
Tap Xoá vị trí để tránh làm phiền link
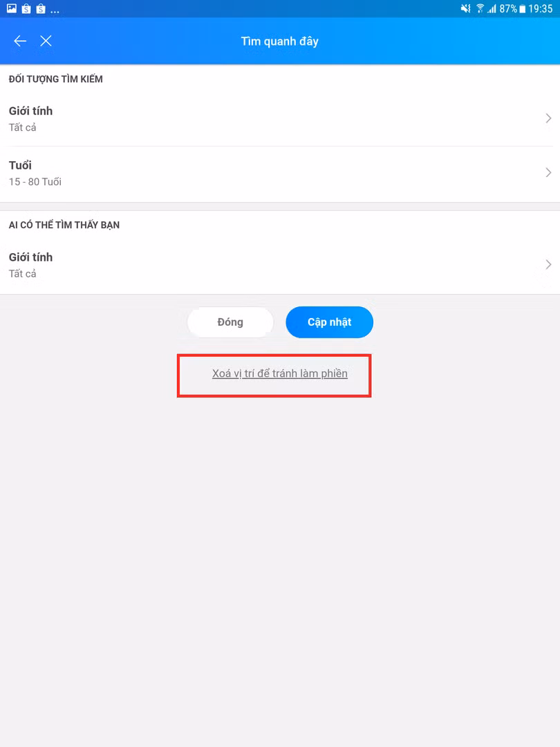coord(280,373)
